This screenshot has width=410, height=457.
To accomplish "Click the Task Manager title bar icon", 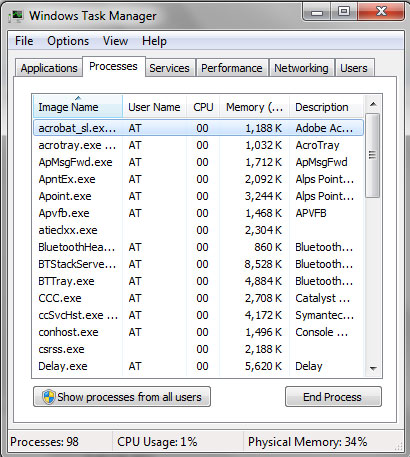I will point(16,16).
